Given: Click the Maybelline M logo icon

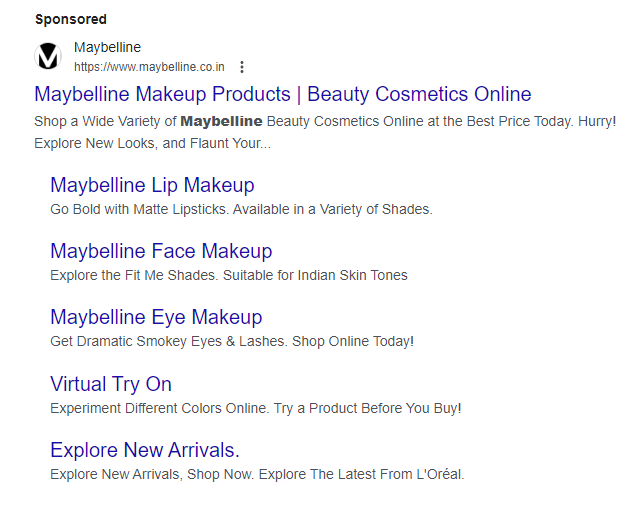Looking at the screenshot, I should 48,56.
